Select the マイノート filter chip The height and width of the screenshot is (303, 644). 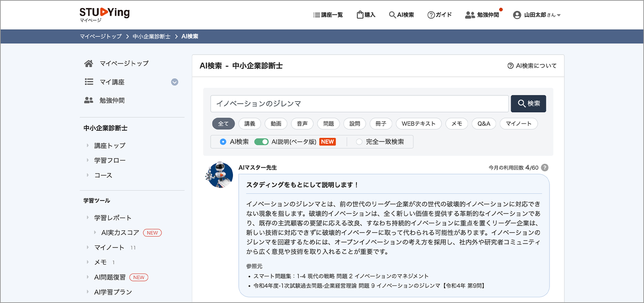[519, 124]
